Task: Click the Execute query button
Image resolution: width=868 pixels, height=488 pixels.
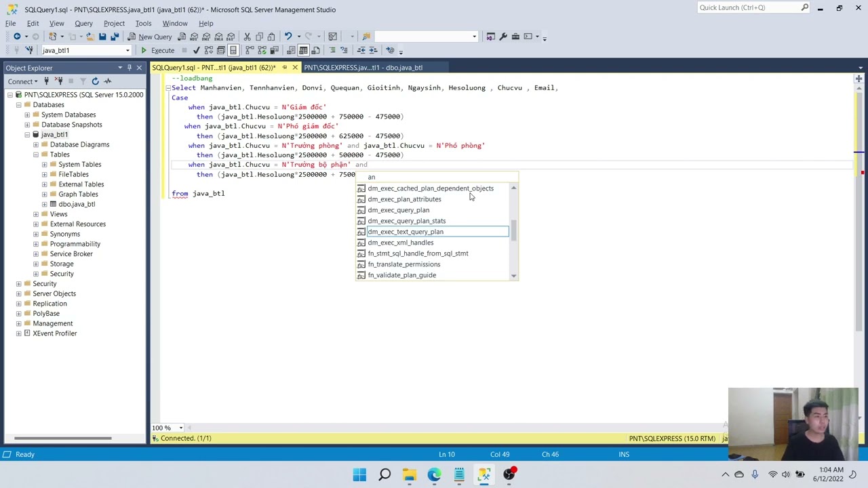Action: [157, 50]
